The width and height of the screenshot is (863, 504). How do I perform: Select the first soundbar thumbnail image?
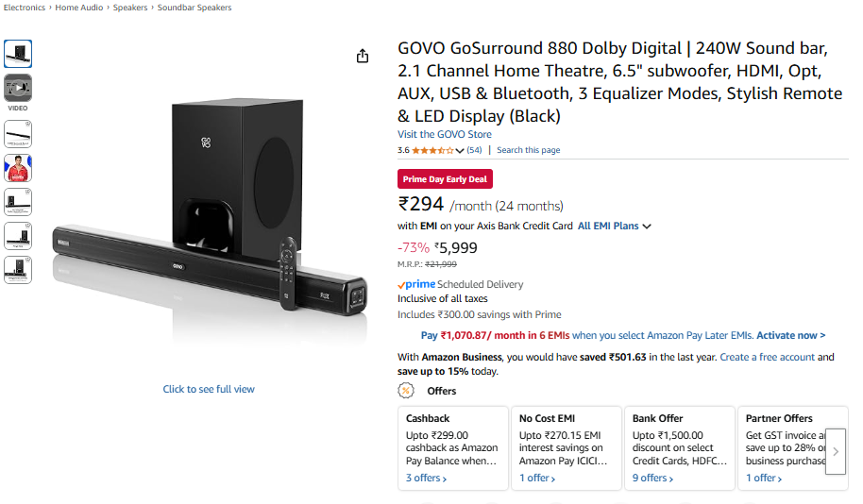(x=18, y=54)
